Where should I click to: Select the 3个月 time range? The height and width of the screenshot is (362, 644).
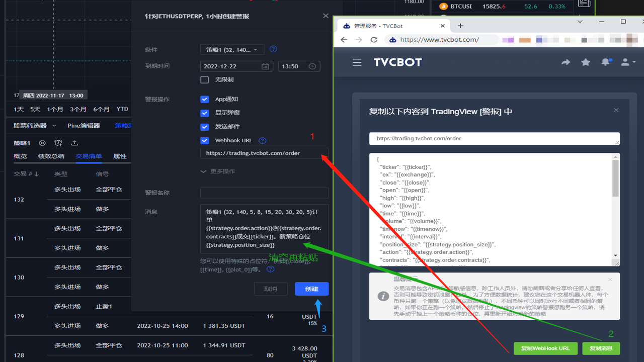click(x=78, y=109)
